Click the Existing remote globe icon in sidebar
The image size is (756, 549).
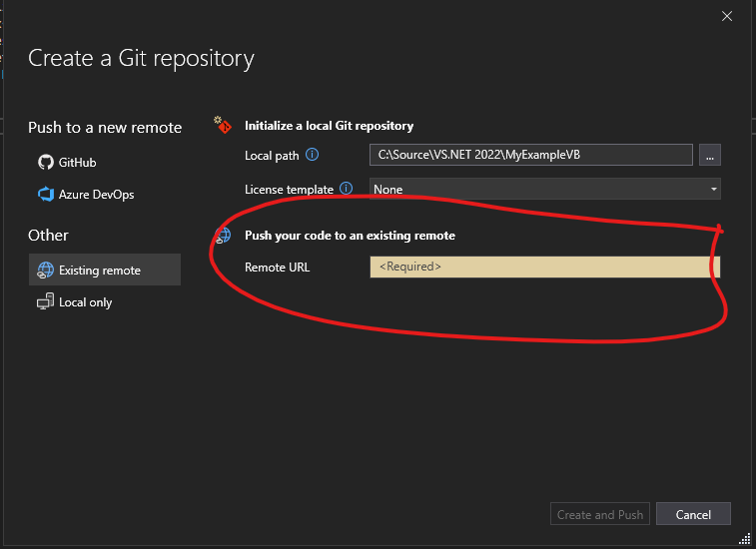45,270
